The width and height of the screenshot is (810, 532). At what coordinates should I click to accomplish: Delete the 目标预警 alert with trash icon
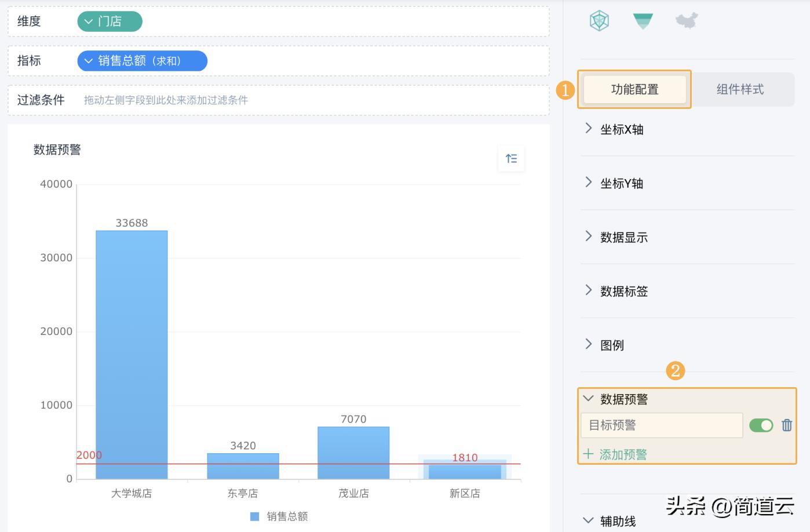pyautogui.click(x=786, y=425)
